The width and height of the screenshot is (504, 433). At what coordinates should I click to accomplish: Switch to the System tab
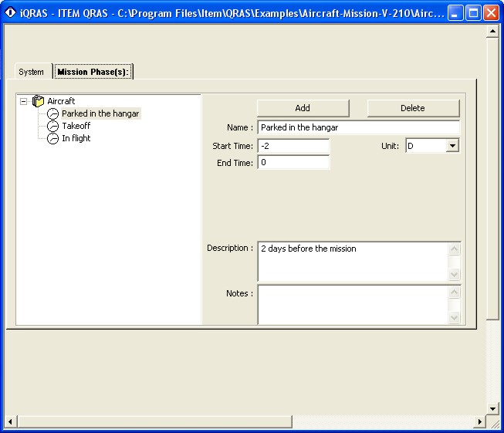[x=32, y=72]
